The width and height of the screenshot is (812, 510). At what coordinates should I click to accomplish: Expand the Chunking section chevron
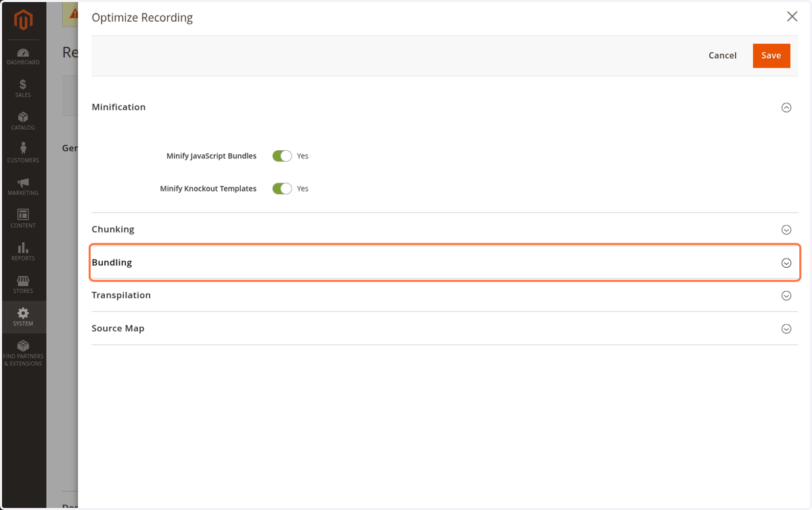coord(786,230)
